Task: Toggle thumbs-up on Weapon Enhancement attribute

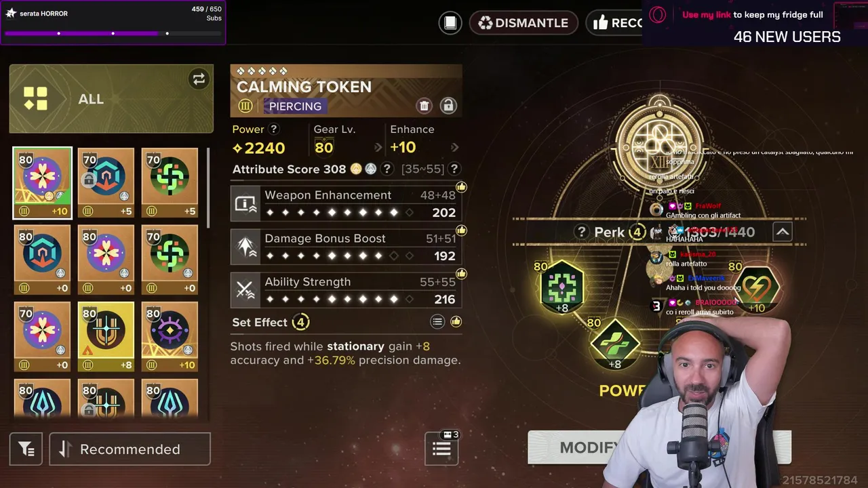Action: pyautogui.click(x=461, y=187)
